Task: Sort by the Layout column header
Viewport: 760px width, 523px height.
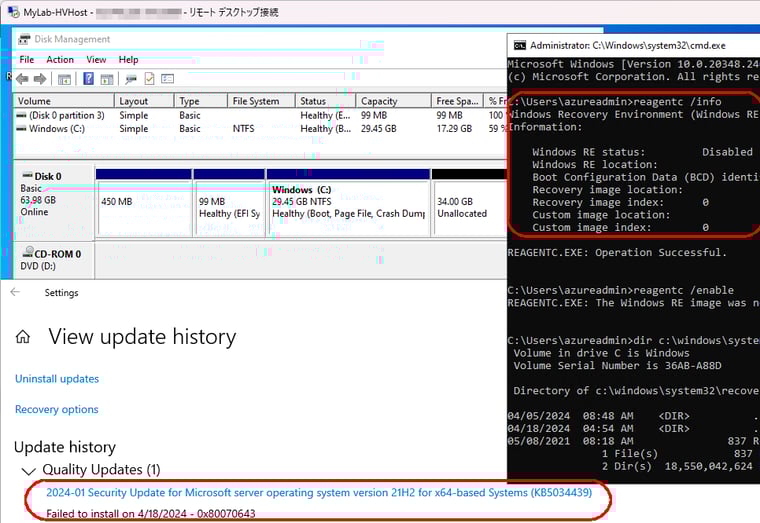Action: coord(144,101)
